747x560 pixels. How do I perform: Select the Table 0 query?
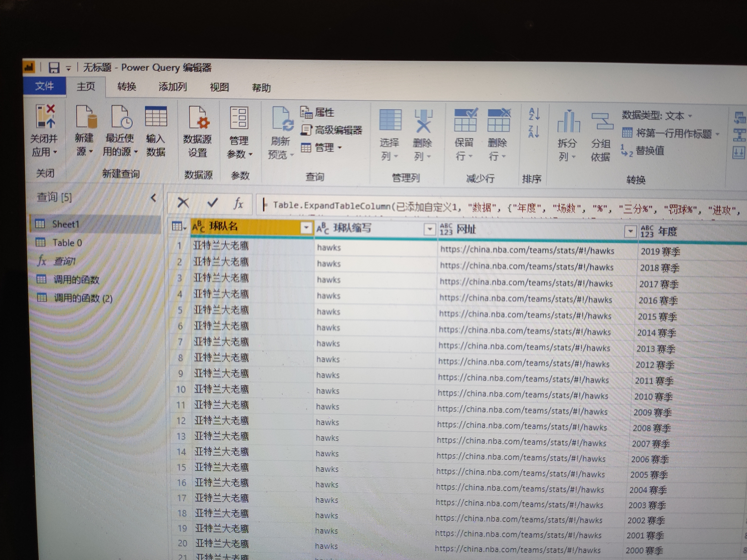(x=67, y=243)
